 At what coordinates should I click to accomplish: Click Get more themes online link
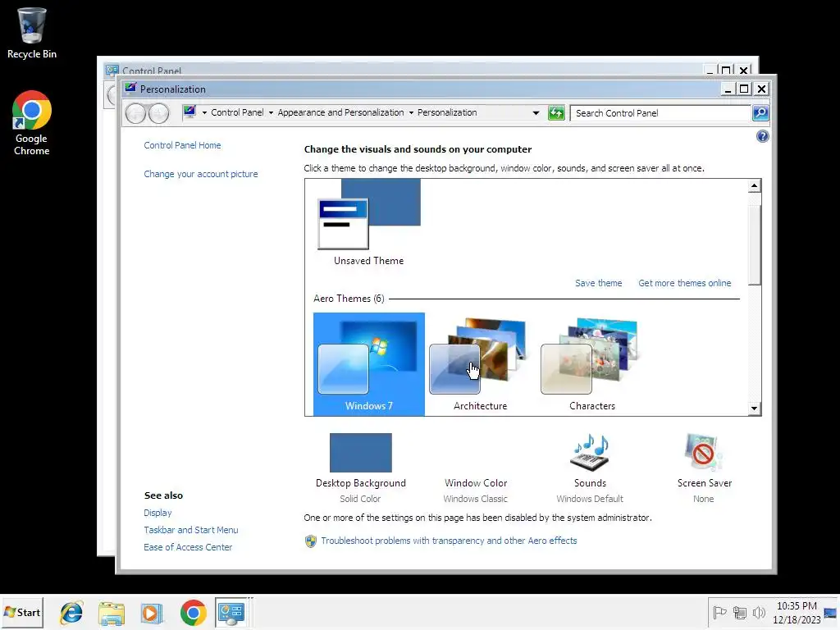click(684, 283)
